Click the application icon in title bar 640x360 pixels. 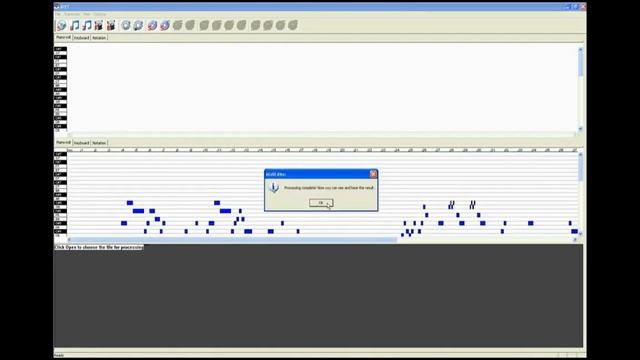point(57,7)
